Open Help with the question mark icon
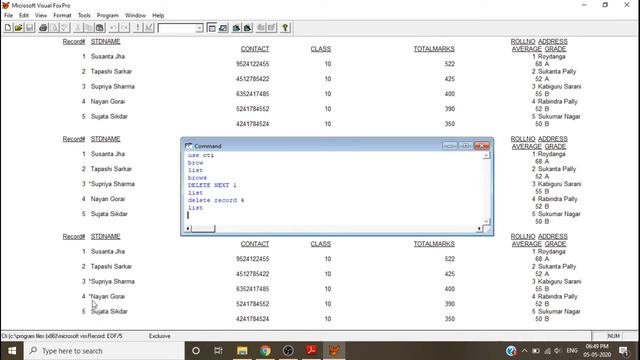Screen dimensions: 640x360 [285, 28]
